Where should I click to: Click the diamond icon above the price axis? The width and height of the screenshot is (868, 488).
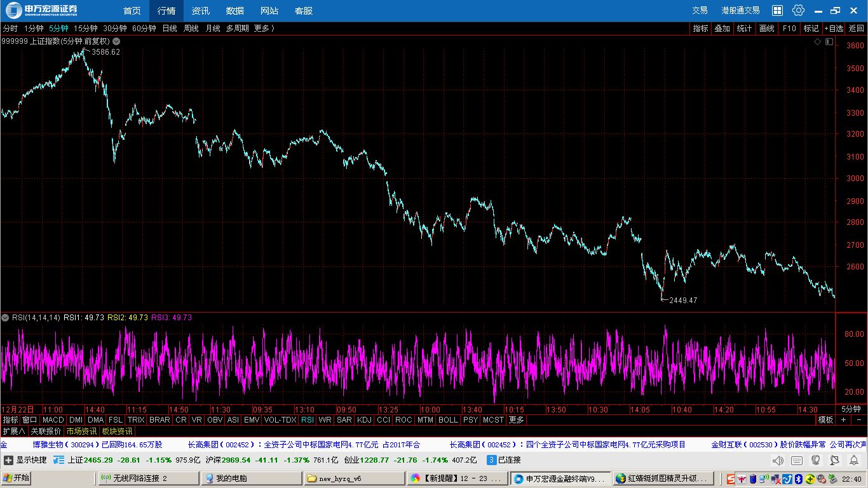pos(817,41)
